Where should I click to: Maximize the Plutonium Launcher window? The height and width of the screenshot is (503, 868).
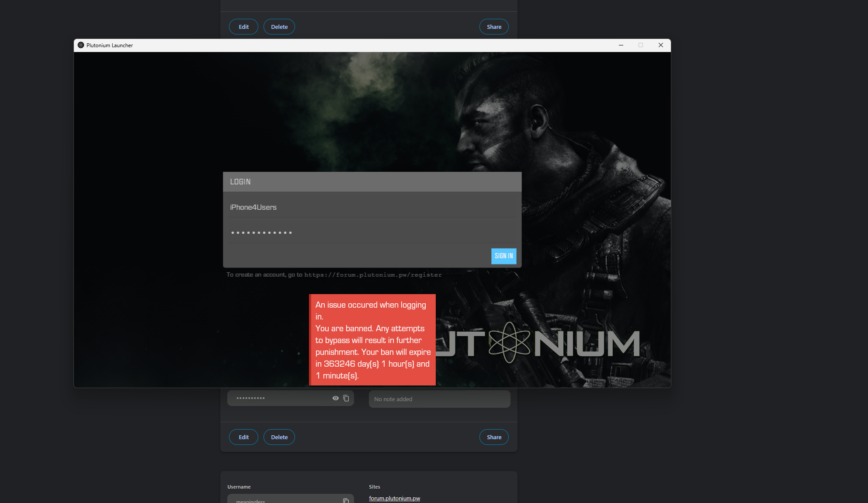coord(641,45)
